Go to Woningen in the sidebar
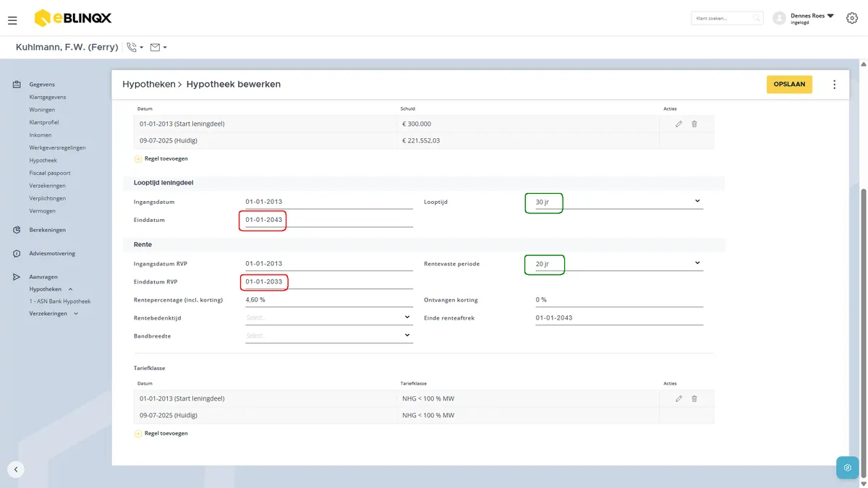Image resolution: width=868 pixels, height=488 pixels. coord(42,110)
